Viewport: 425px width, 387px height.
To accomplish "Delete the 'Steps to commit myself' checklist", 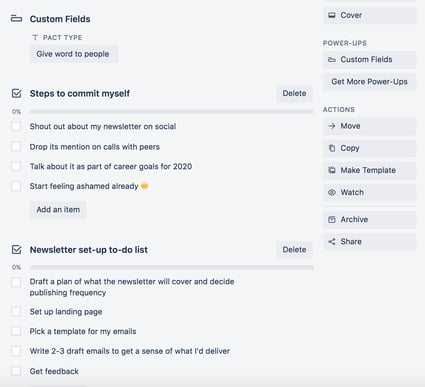I will [x=294, y=93].
